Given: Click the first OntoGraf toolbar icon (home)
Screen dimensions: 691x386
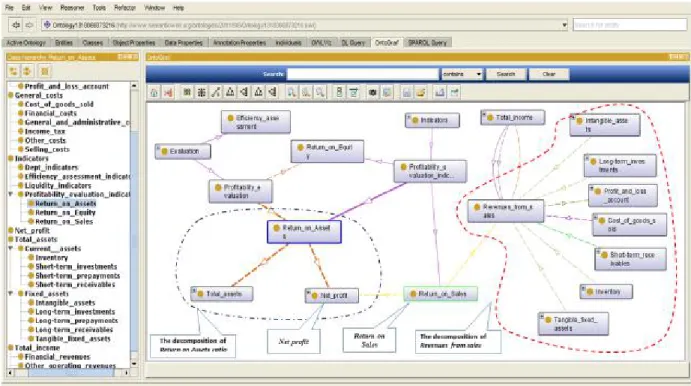Looking at the screenshot, I should [x=154, y=92].
